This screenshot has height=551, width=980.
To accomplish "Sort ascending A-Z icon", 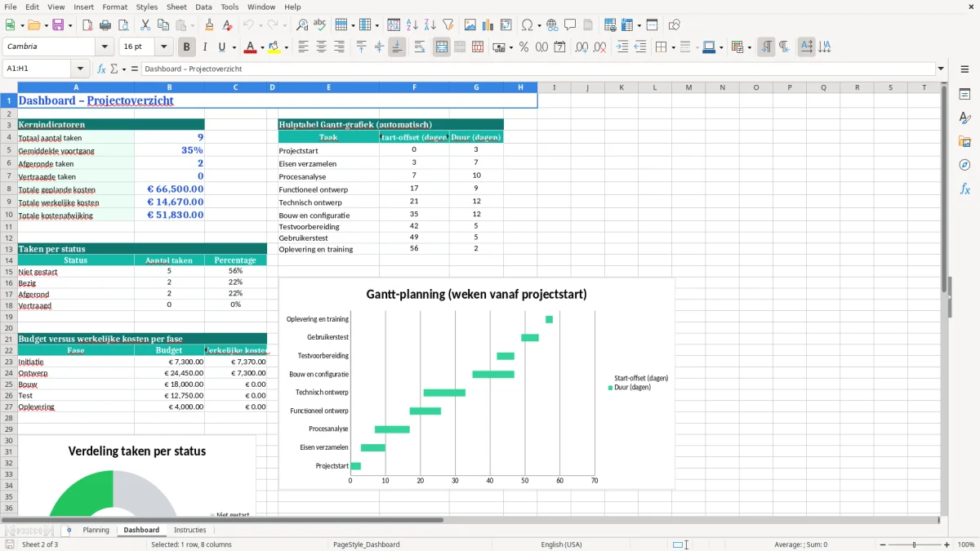I will click(412, 25).
